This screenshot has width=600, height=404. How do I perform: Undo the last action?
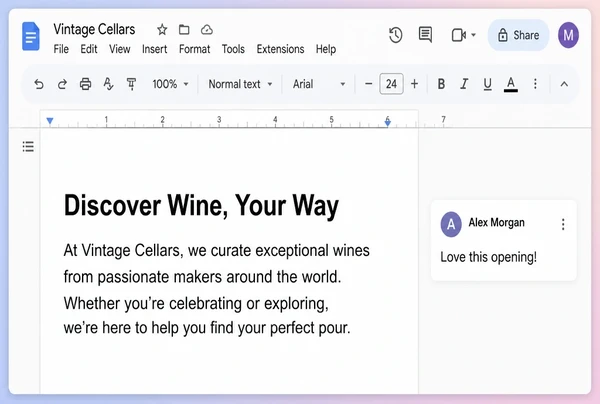point(39,84)
